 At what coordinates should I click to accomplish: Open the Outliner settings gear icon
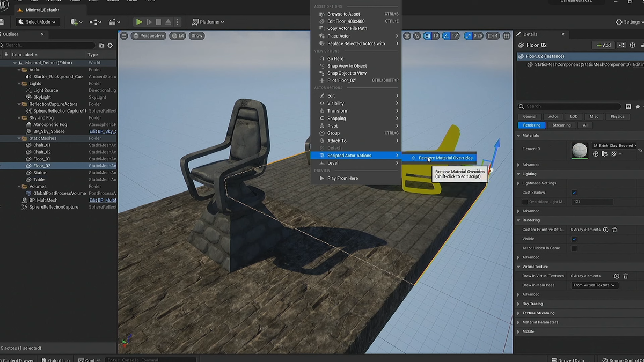click(111, 46)
